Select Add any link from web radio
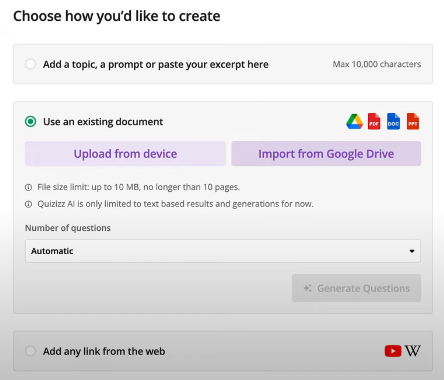The image size is (444, 380). (31, 351)
